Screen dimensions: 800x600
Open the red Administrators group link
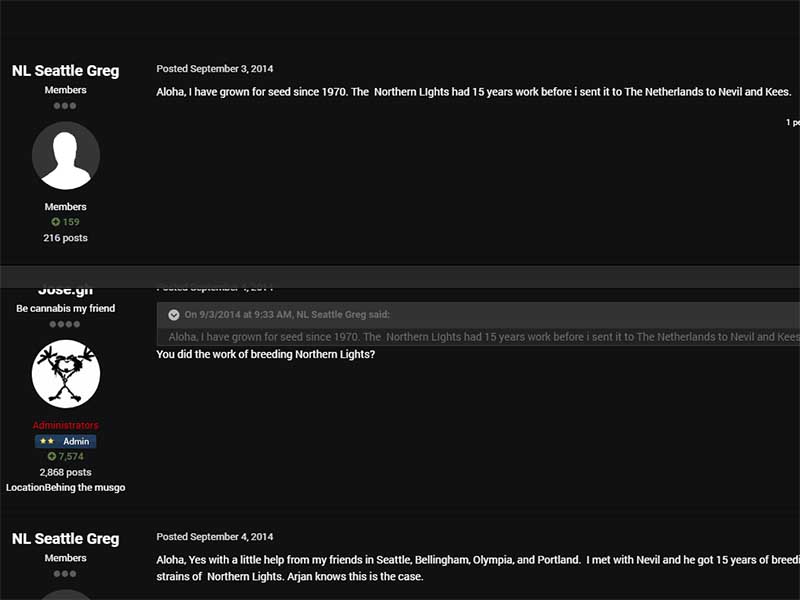(x=66, y=425)
